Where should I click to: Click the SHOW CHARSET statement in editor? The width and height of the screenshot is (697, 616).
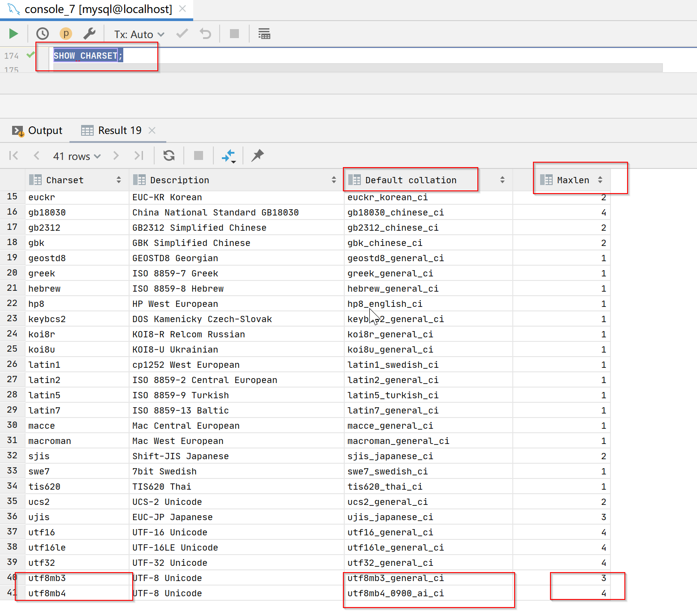click(x=88, y=56)
